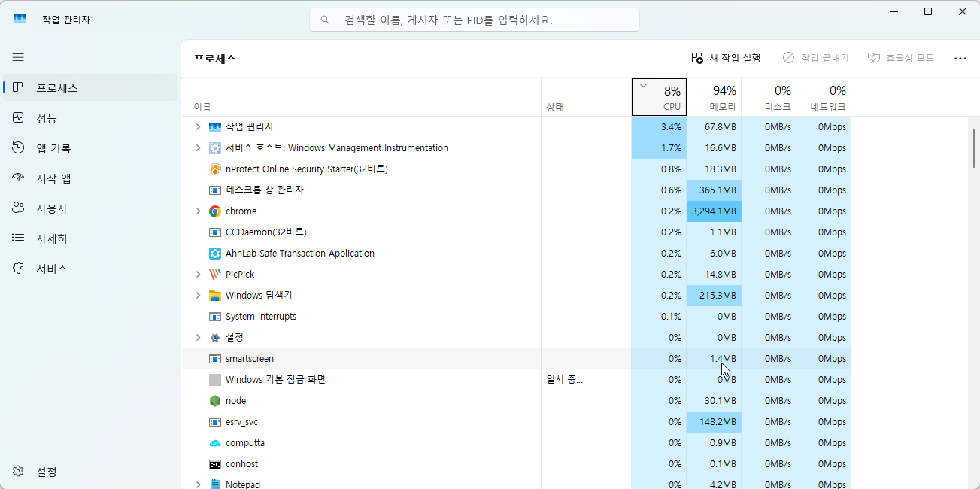Stay on the 프로세스 tab
The width and height of the screenshot is (980, 489).
[x=45, y=87]
